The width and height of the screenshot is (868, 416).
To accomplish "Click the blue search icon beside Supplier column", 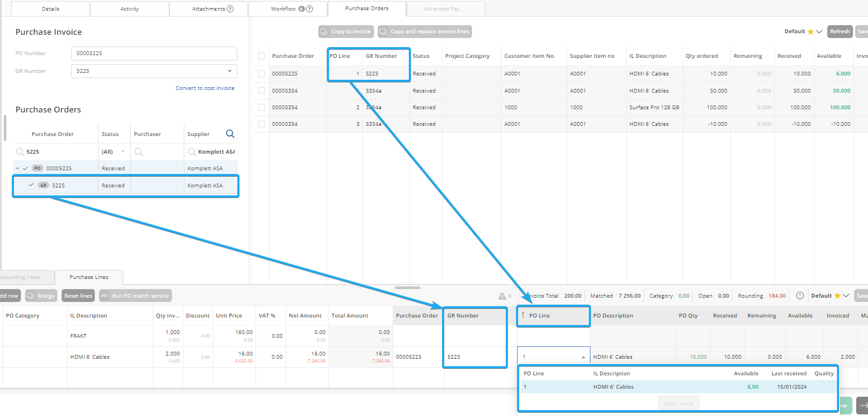I will pos(230,134).
